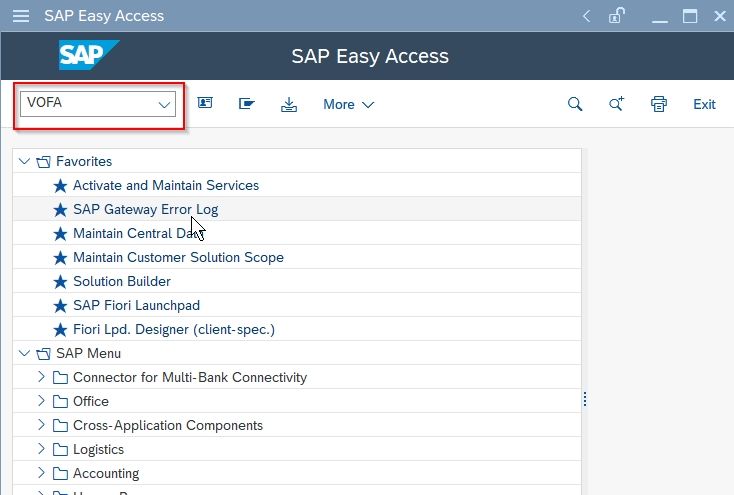This screenshot has height=495, width=734.
Task: Select the SAP Menu label
Action: 88,354
